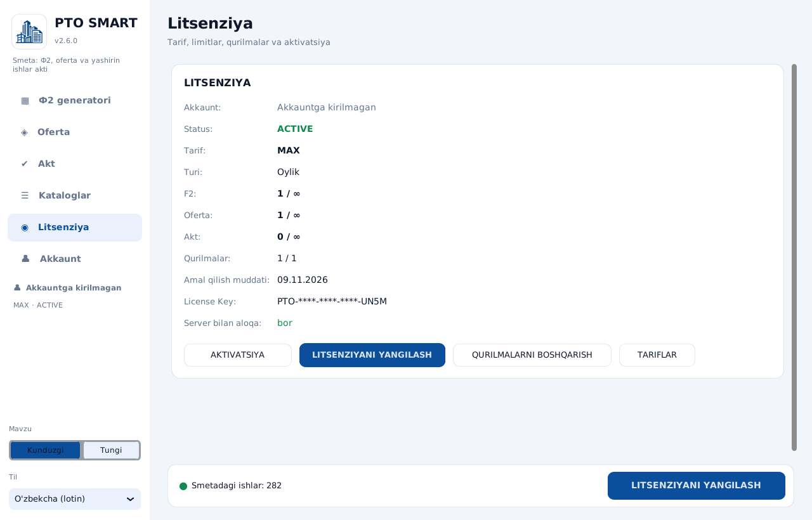Click the AKTIVATSIYA button
The image size is (812, 520).
click(238, 355)
